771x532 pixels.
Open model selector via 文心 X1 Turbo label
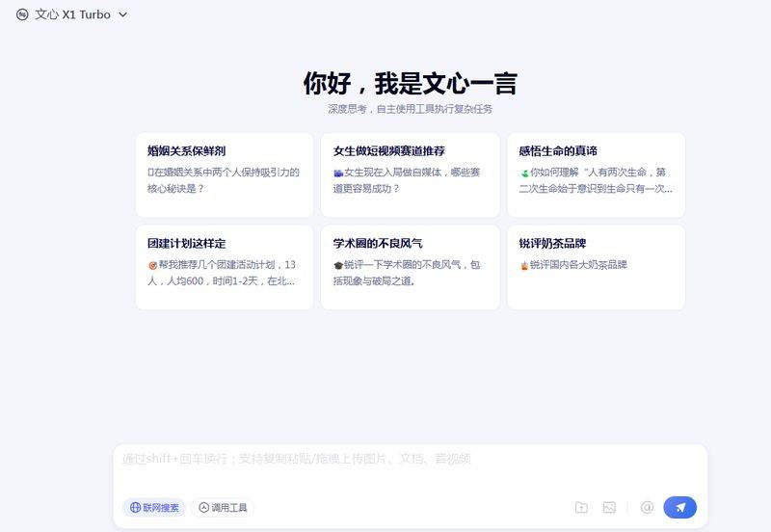click(72, 14)
